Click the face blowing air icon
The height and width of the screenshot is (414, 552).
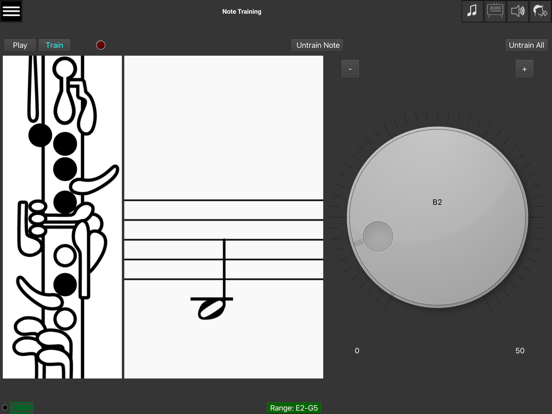540,11
